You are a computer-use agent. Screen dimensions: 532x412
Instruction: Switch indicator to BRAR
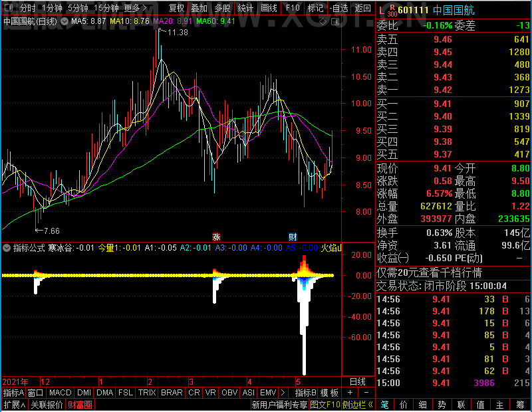coord(172,393)
